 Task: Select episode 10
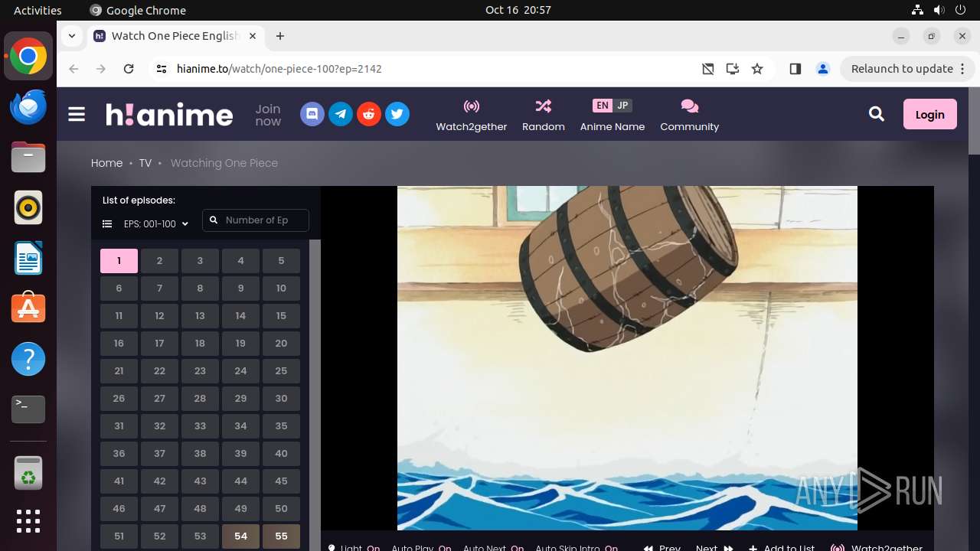pyautogui.click(x=281, y=289)
